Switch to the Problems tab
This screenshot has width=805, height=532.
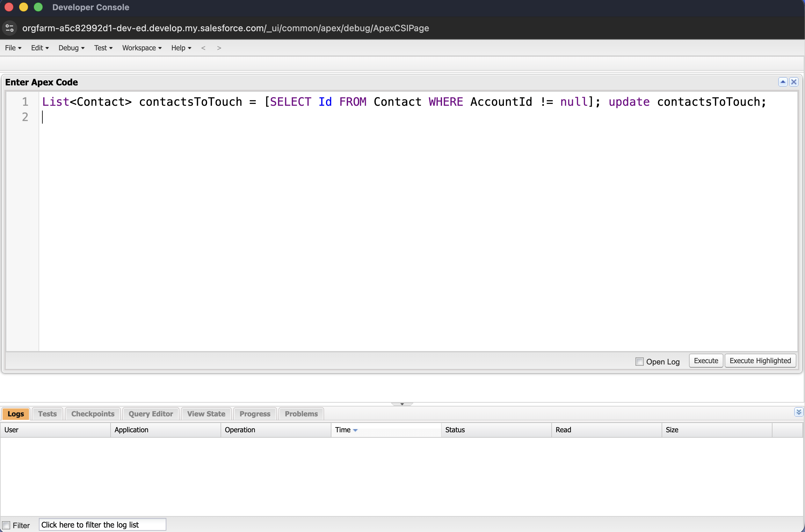coord(301,413)
